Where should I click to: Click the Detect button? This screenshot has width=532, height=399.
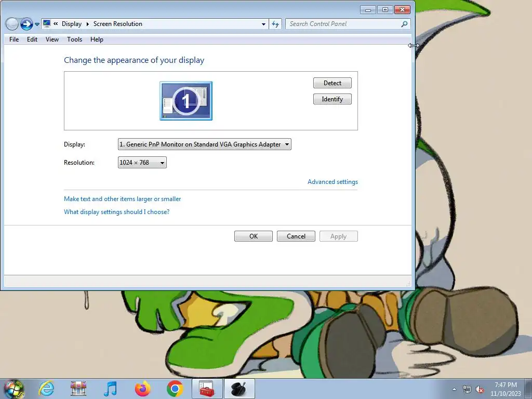click(332, 83)
